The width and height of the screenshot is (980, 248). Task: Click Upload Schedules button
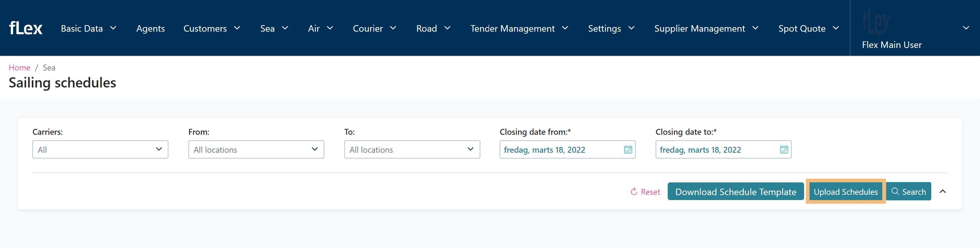coord(845,192)
